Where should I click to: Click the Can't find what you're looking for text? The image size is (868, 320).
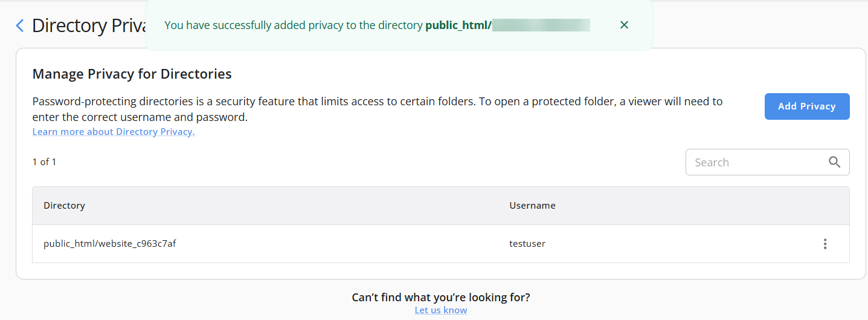tap(441, 298)
